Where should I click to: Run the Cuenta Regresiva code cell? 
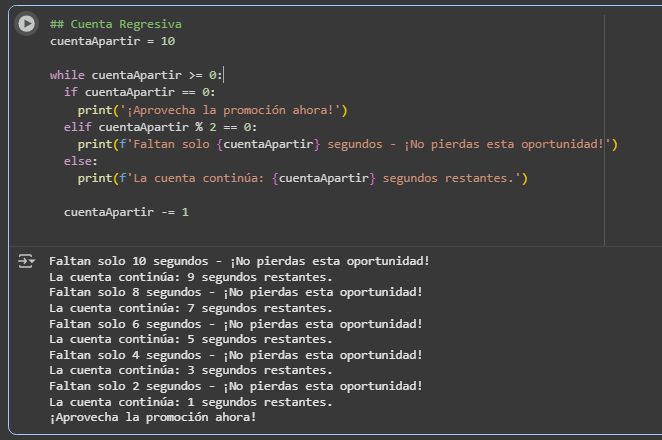(27, 24)
